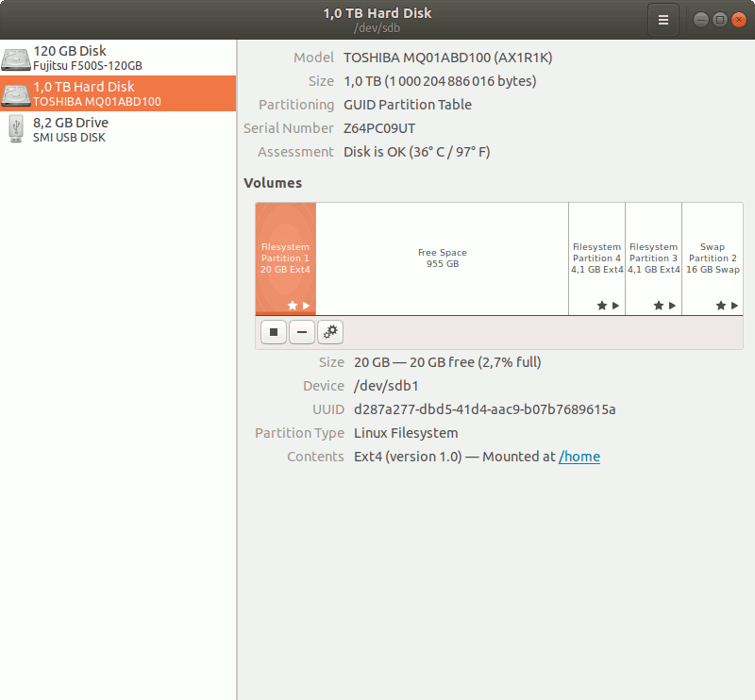Click the 8,2 GB USB drive icon
755x700 pixels.
point(16,129)
